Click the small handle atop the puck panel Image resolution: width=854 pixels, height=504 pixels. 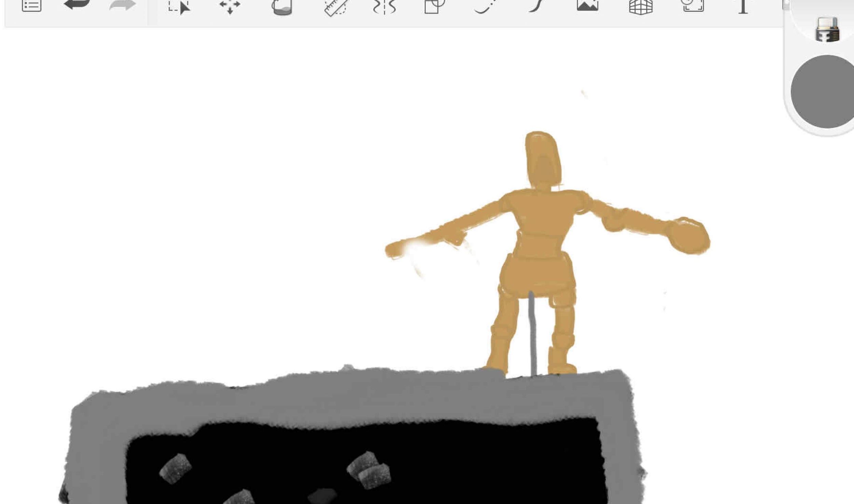click(786, 5)
